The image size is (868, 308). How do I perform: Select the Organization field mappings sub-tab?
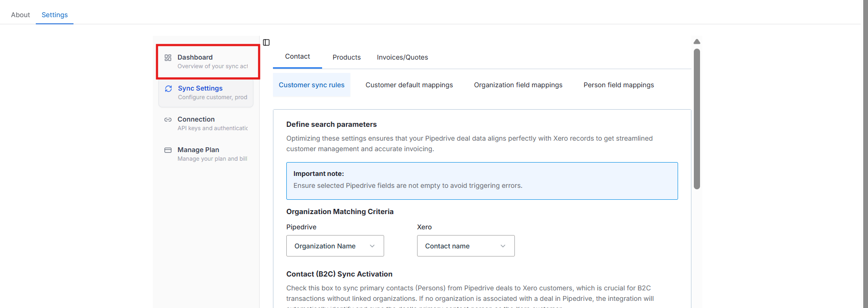(x=518, y=85)
